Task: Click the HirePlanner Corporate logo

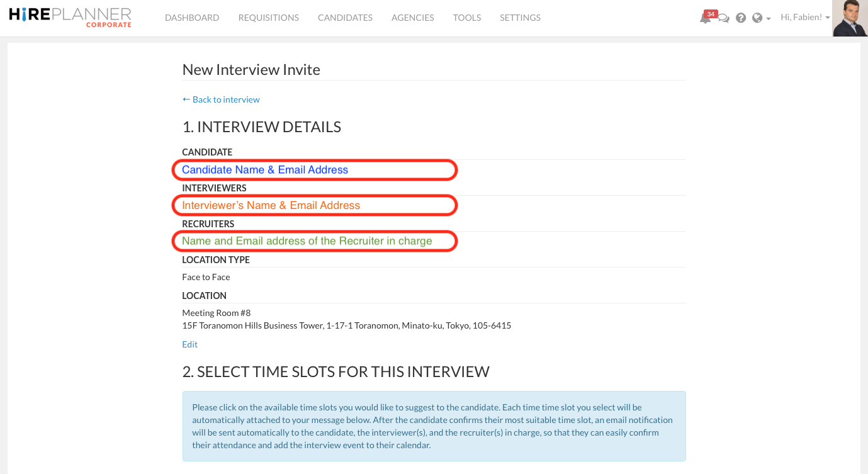Action: 70,17
